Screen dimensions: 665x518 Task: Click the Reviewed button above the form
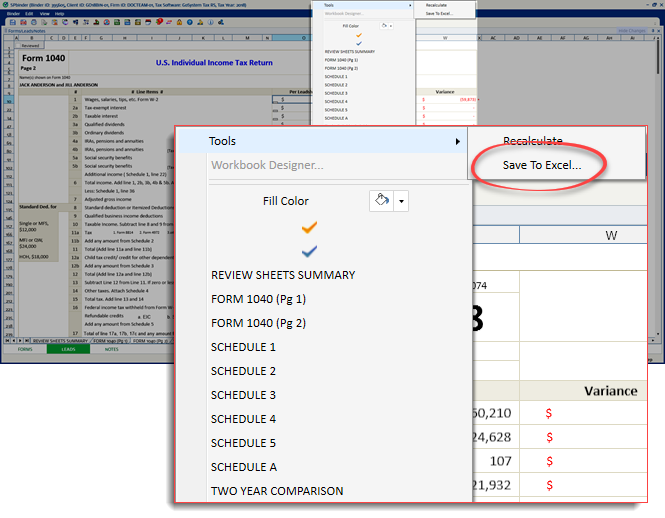pyautogui.click(x=30, y=46)
